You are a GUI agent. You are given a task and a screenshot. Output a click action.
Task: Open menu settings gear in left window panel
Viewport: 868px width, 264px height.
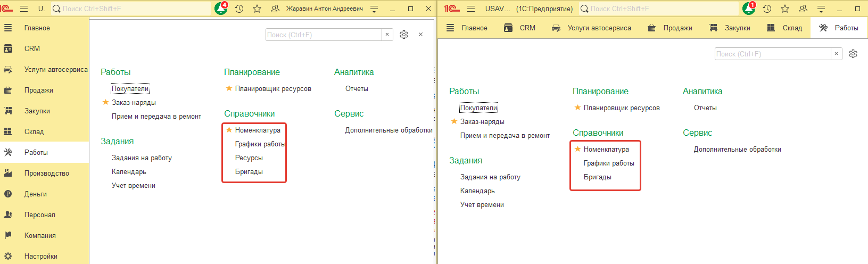404,35
